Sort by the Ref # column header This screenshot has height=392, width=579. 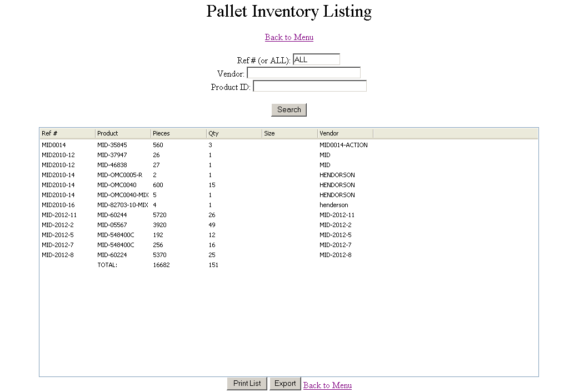pos(67,133)
